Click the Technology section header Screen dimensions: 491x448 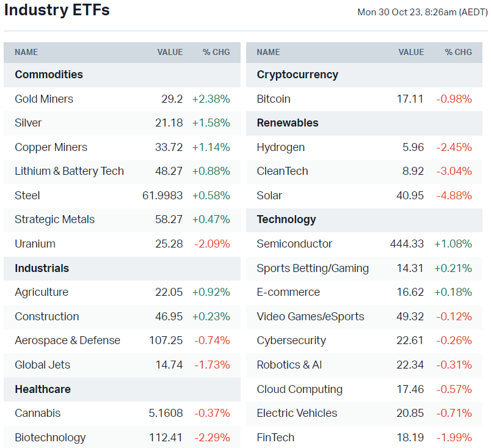[x=286, y=219]
